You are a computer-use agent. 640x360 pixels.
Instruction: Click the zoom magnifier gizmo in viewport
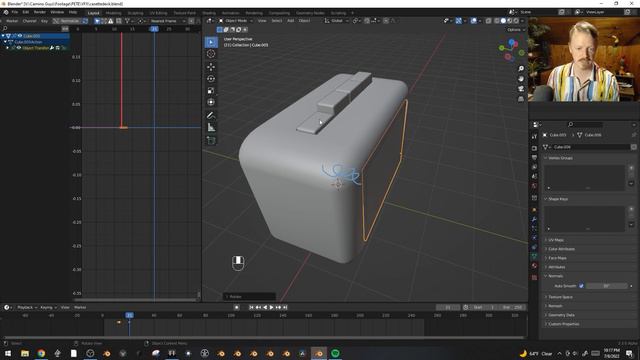tap(521, 69)
